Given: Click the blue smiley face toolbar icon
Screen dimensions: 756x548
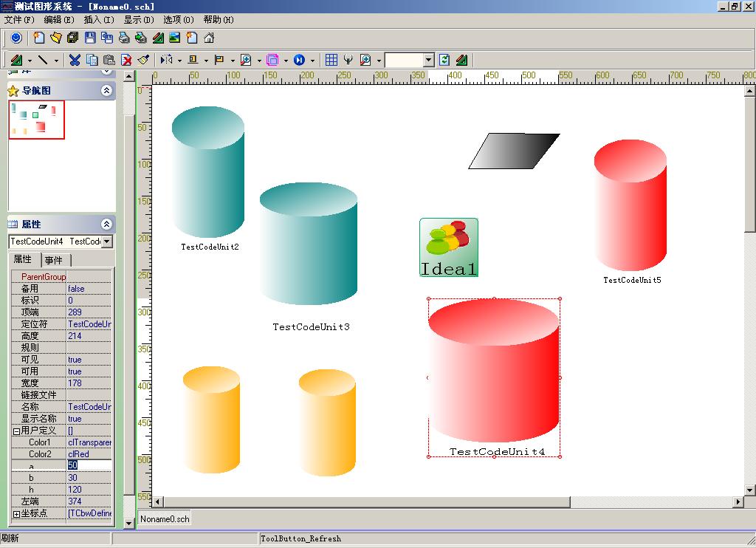Looking at the screenshot, I should coord(16,38).
